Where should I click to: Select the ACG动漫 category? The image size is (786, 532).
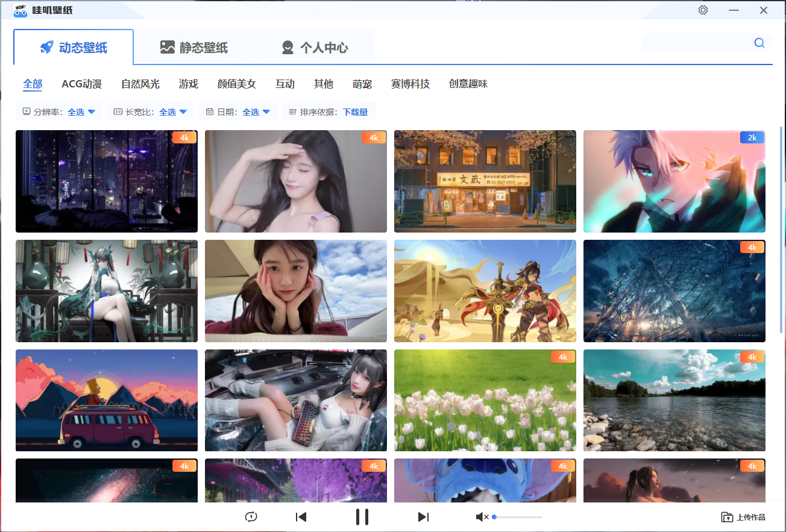pyautogui.click(x=81, y=84)
